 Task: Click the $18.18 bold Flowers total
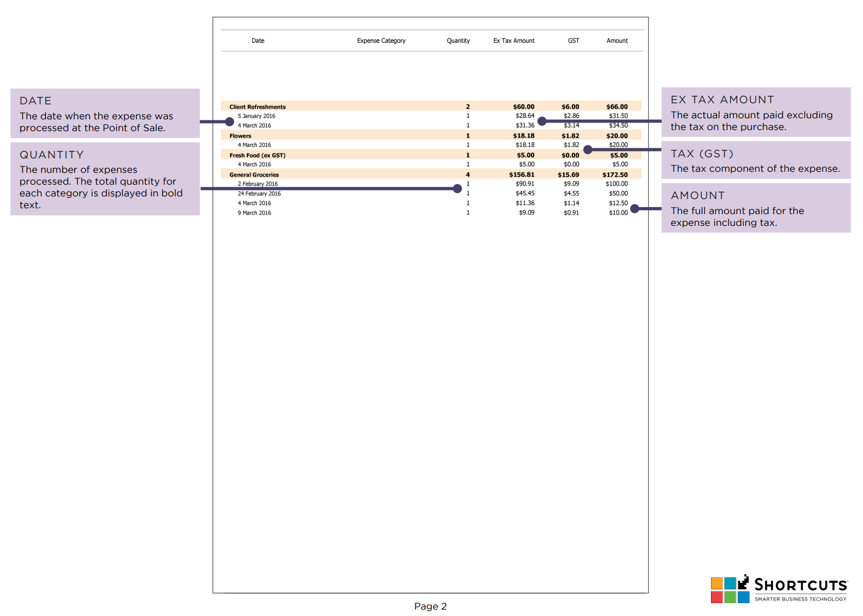coord(524,136)
